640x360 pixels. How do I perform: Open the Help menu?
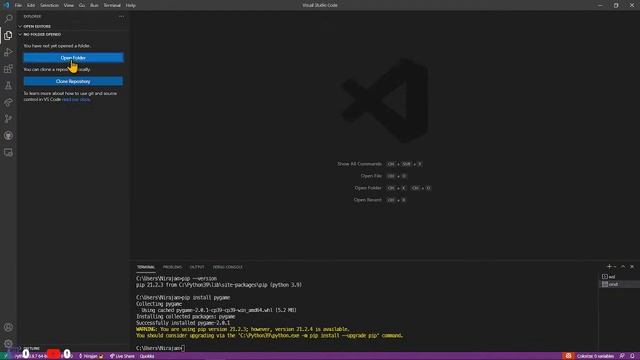[131, 5]
